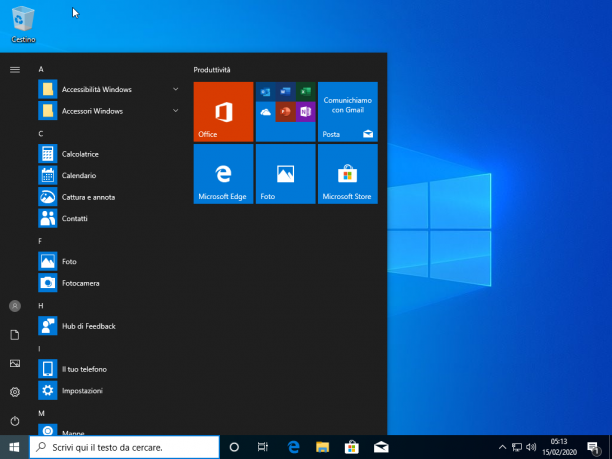Image resolution: width=612 pixels, height=459 pixels.
Task: Open Task View on the taskbar
Action: [263, 447]
